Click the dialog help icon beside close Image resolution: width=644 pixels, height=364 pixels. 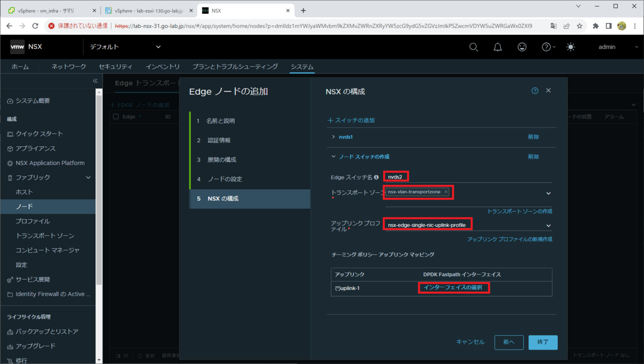535,91
